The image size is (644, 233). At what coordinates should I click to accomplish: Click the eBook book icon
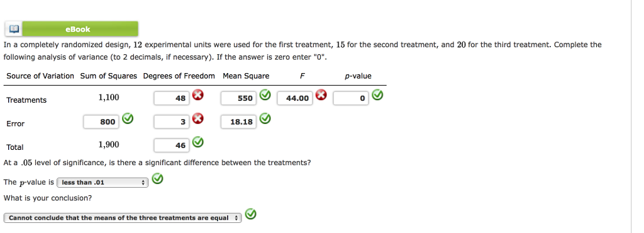click(14, 29)
